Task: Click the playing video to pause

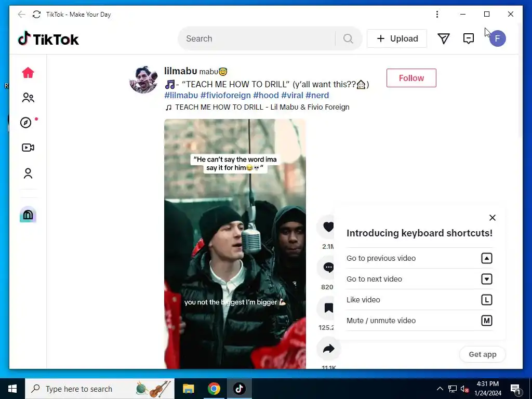Action: [x=235, y=244]
